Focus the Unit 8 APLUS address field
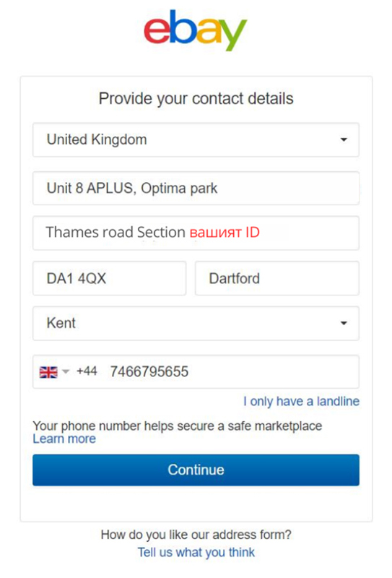This screenshot has width=392, height=578. point(196,189)
